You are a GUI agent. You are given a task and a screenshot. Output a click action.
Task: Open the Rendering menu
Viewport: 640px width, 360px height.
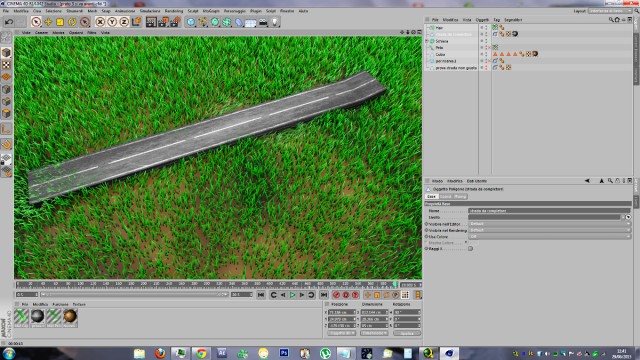point(173,11)
